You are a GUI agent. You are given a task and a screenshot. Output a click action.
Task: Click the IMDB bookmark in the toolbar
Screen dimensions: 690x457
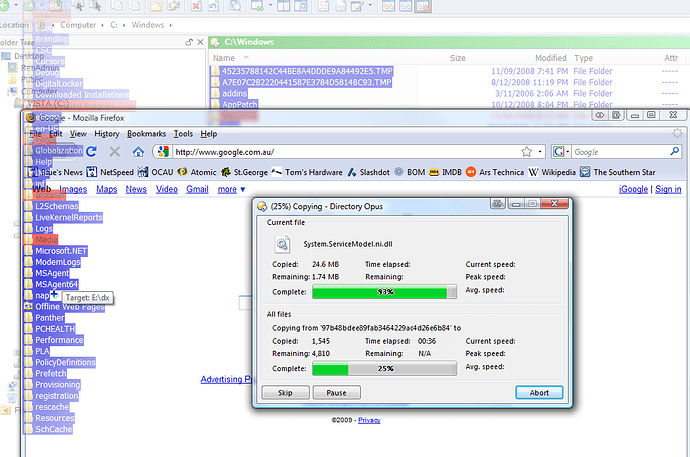(x=446, y=172)
